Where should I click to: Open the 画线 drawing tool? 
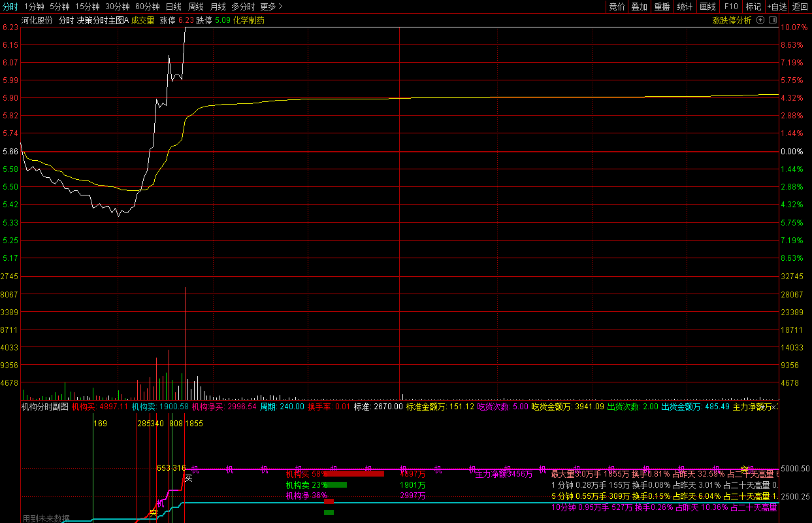click(x=707, y=7)
